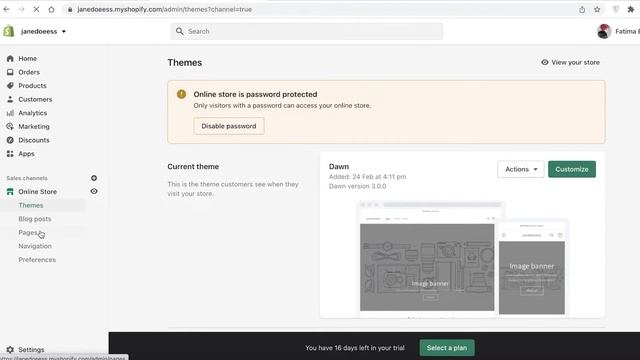
Task: Click the search magnifier icon
Action: click(x=179, y=31)
